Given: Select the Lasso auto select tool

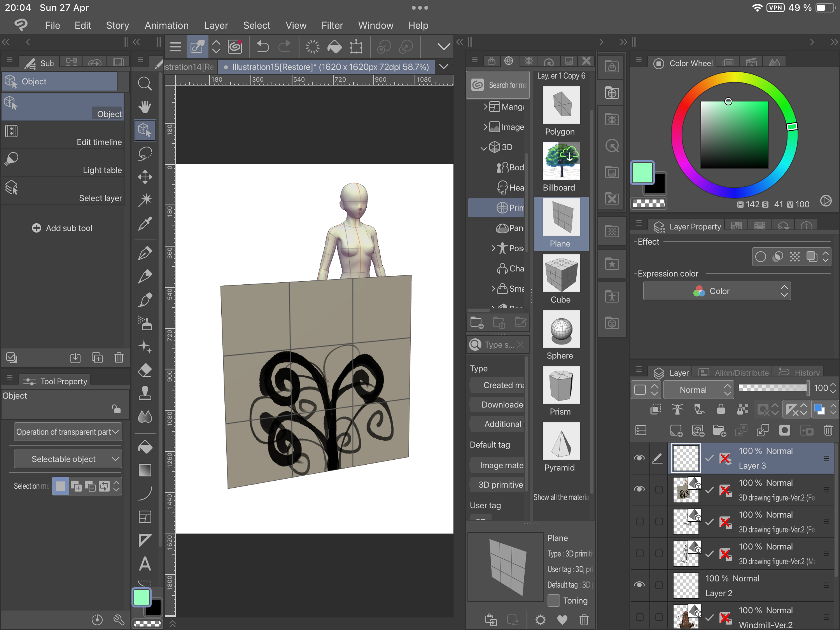Looking at the screenshot, I should [x=145, y=154].
